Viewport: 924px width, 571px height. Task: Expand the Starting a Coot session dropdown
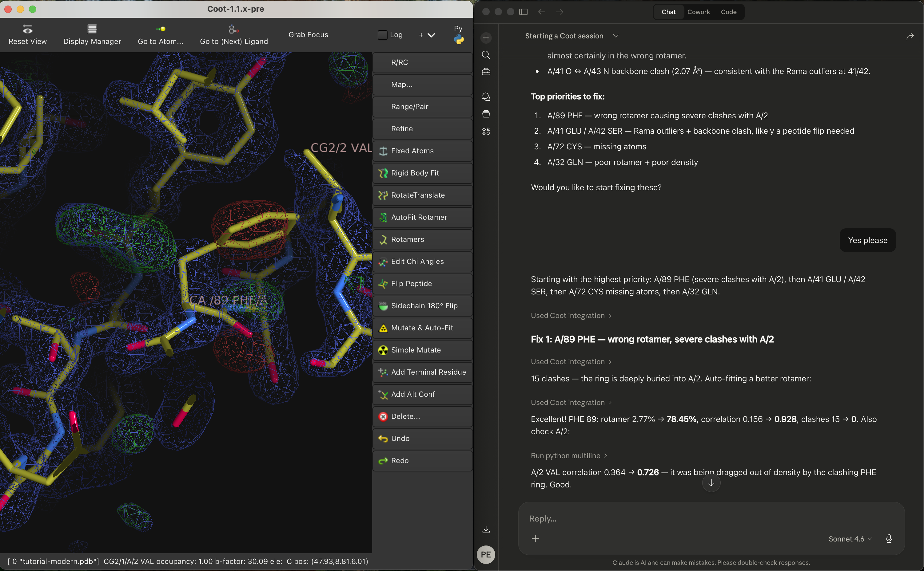pos(615,36)
